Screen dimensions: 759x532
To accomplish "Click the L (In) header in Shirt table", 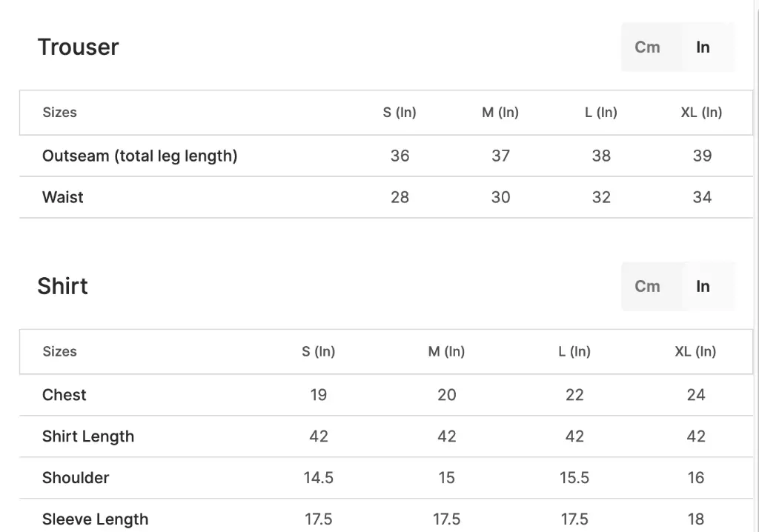I will click(x=574, y=351).
